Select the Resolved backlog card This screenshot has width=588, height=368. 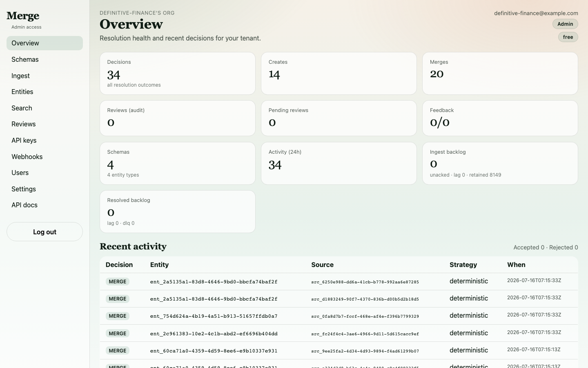pos(178,211)
